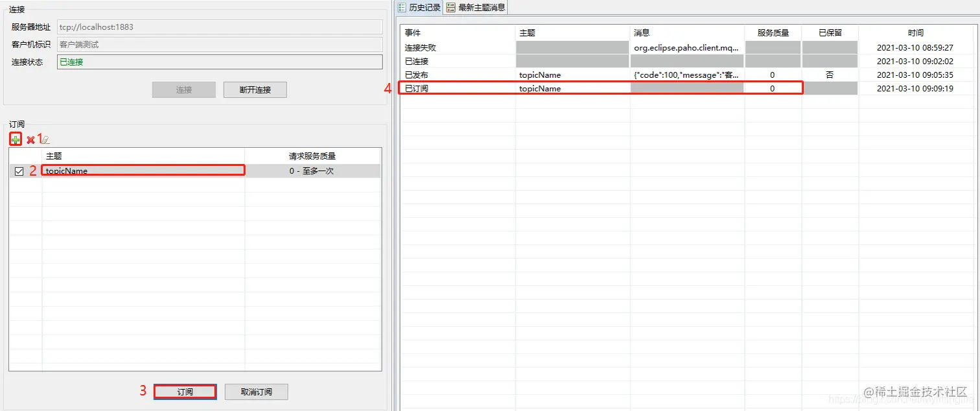Click the 服务质量 column header
Image resolution: width=980 pixels, height=411 pixels.
click(773, 32)
